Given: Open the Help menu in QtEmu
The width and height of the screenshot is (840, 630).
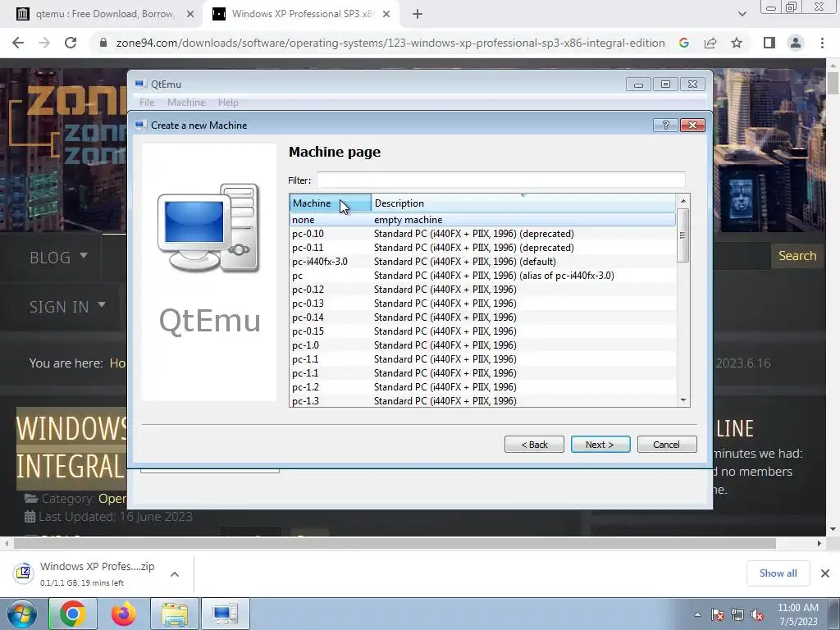Looking at the screenshot, I should click(228, 103).
